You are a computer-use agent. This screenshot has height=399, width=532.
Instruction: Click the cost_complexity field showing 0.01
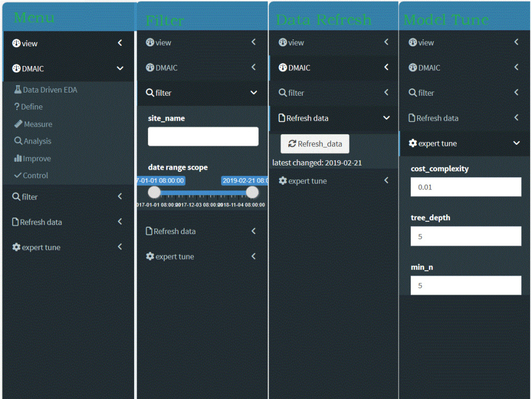(465, 187)
